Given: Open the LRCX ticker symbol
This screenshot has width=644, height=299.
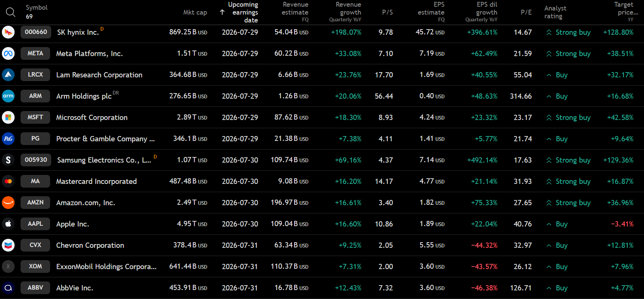Looking at the screenshot, I should click(35, 75).
